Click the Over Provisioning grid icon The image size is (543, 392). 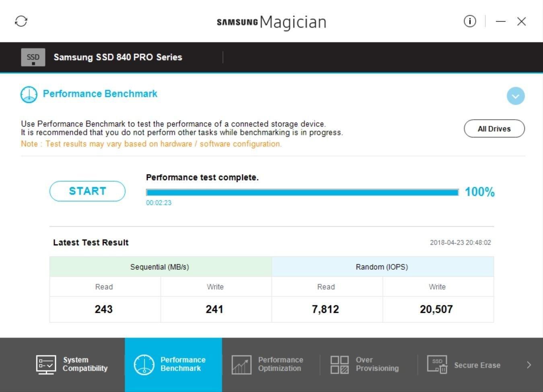[x=339, y=365]
